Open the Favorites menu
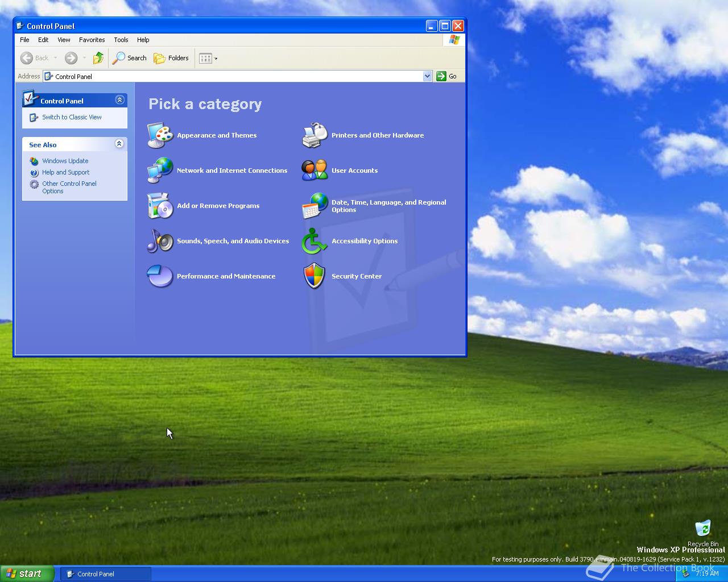This screenshot has width=728, height=582. tap(92, 40)
